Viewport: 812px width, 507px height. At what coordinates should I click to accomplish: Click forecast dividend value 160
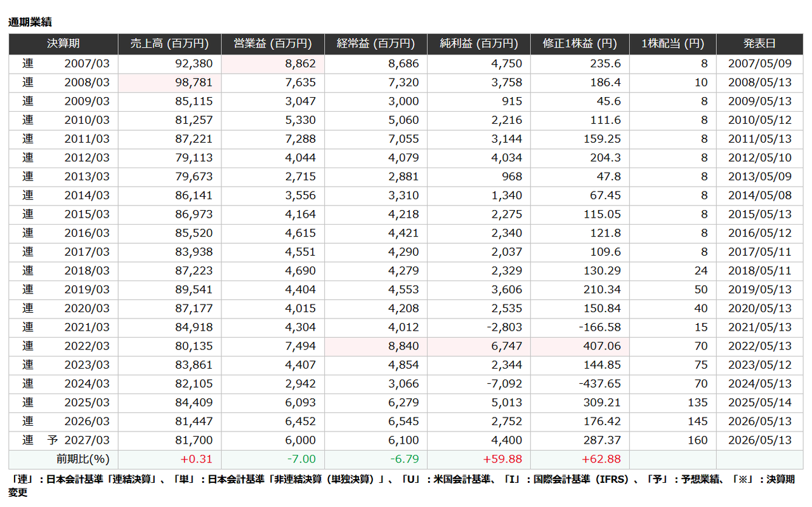(x=698, y=440)
